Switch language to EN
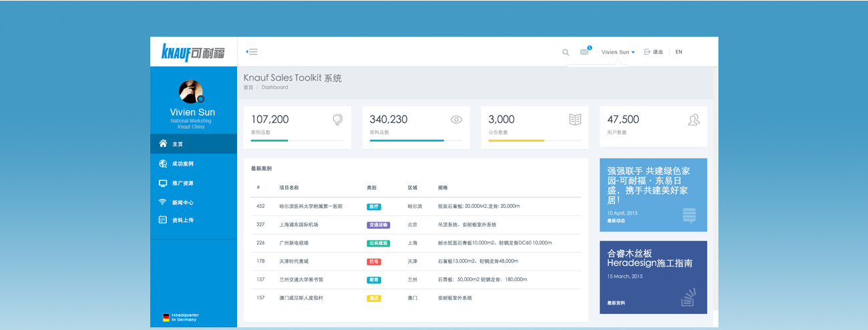Image resolution: width=868 pixels, height=330 pixels. pyautogui.click(x=679, y=52)
